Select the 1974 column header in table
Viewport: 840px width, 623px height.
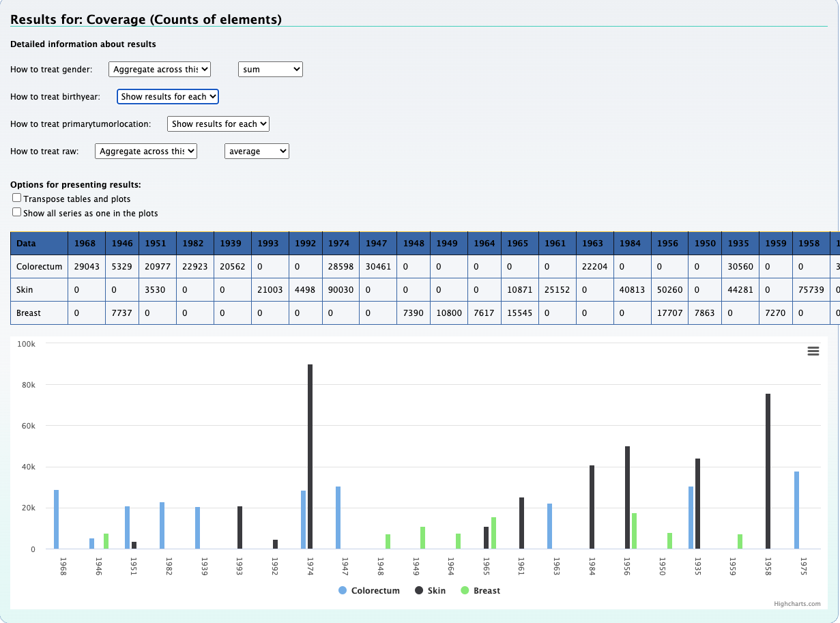tap(338, 243)
